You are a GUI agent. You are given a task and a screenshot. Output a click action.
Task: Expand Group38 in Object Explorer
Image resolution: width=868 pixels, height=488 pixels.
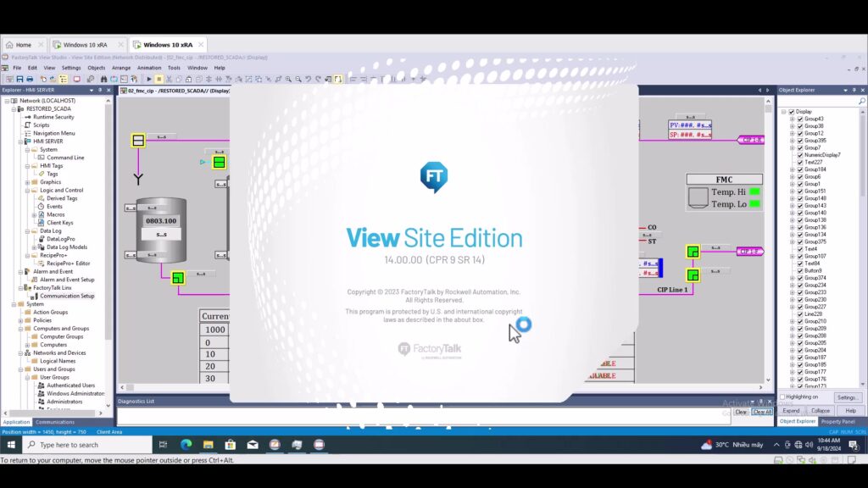click(792, 126)
